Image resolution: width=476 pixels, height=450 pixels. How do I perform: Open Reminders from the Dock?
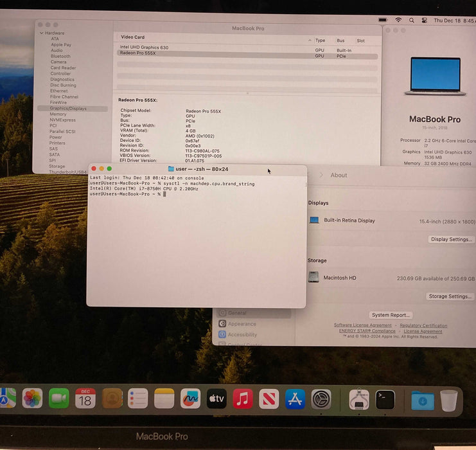[x=138, y=398]
